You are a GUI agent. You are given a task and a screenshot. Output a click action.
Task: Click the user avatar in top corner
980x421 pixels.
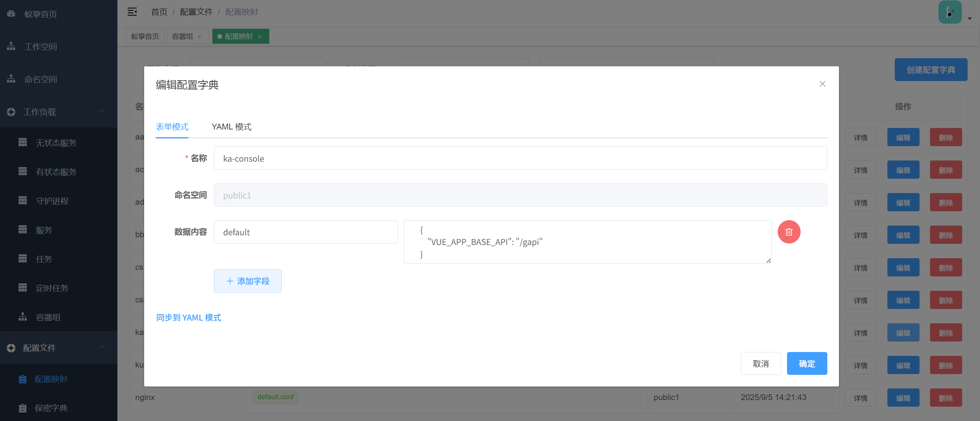tap(949, 12)
